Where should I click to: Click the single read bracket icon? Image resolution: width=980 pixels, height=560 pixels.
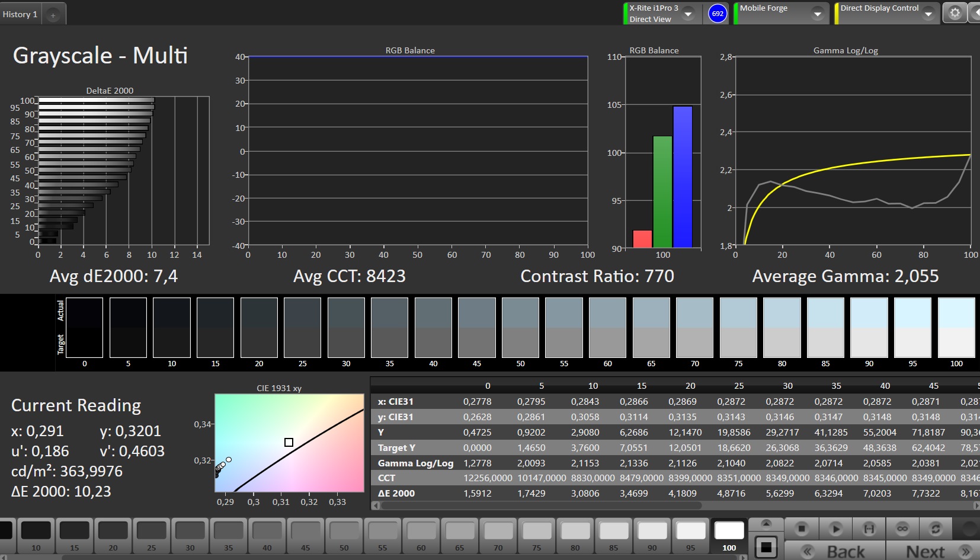[869, 528]
